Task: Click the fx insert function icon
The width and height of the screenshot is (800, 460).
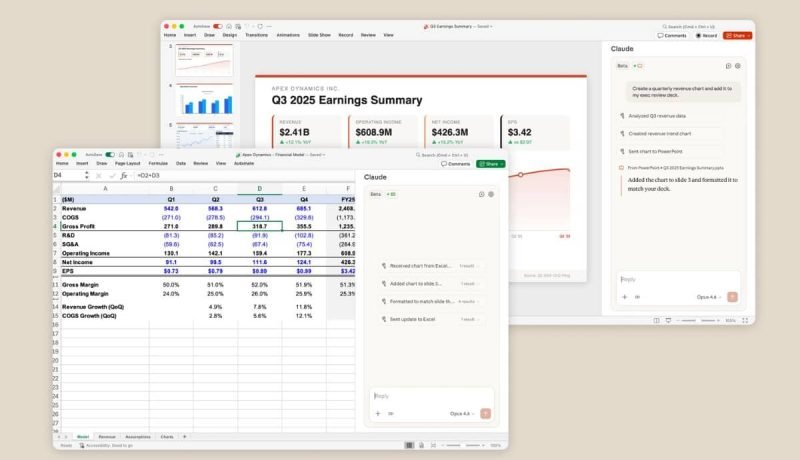Action: 123,175
